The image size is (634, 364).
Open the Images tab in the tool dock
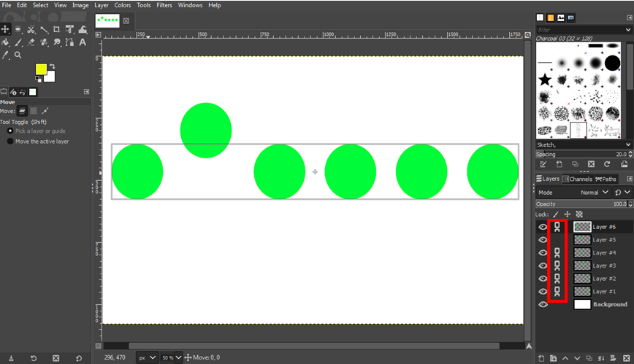[x=33, y=92]
